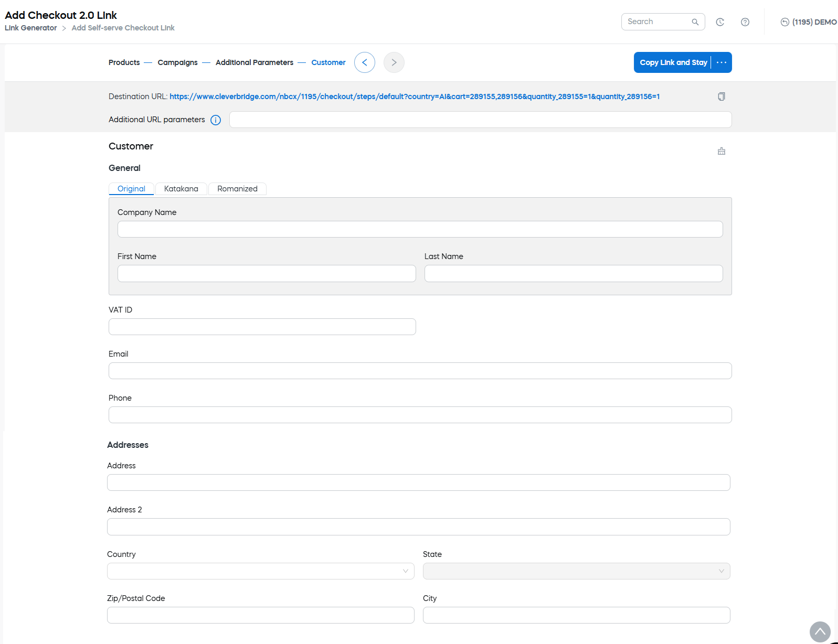Go to the previous step with the back arrow
838x644 pixels.
click(364, 62)
